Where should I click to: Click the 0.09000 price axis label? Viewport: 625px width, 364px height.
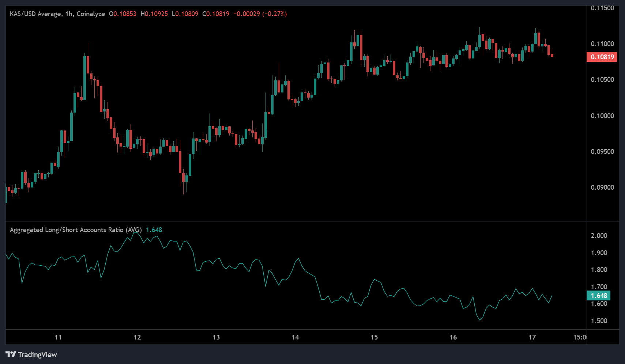click(602, 187)
